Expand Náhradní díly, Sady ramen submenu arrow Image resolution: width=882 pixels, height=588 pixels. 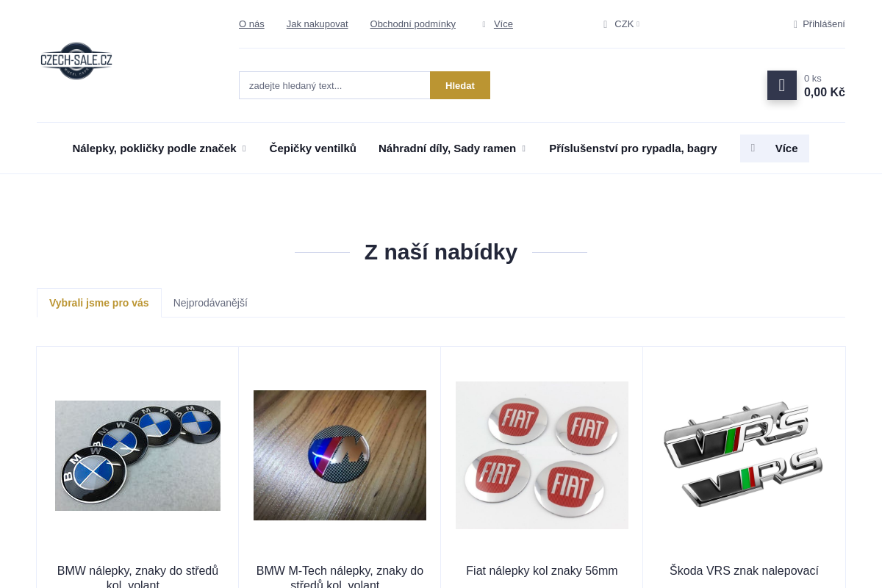point(523,148)
